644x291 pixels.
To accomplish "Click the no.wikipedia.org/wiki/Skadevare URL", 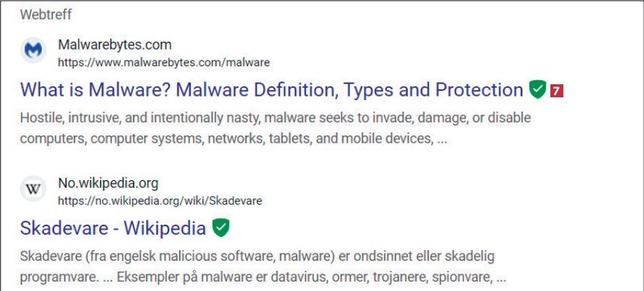I will pos(160,200).
